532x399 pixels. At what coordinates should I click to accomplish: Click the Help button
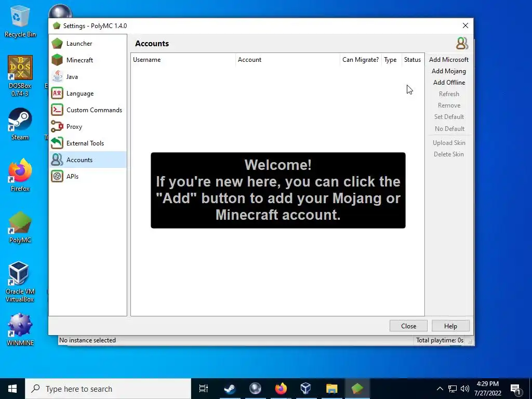pyautogui.click(x=450, y=326)
